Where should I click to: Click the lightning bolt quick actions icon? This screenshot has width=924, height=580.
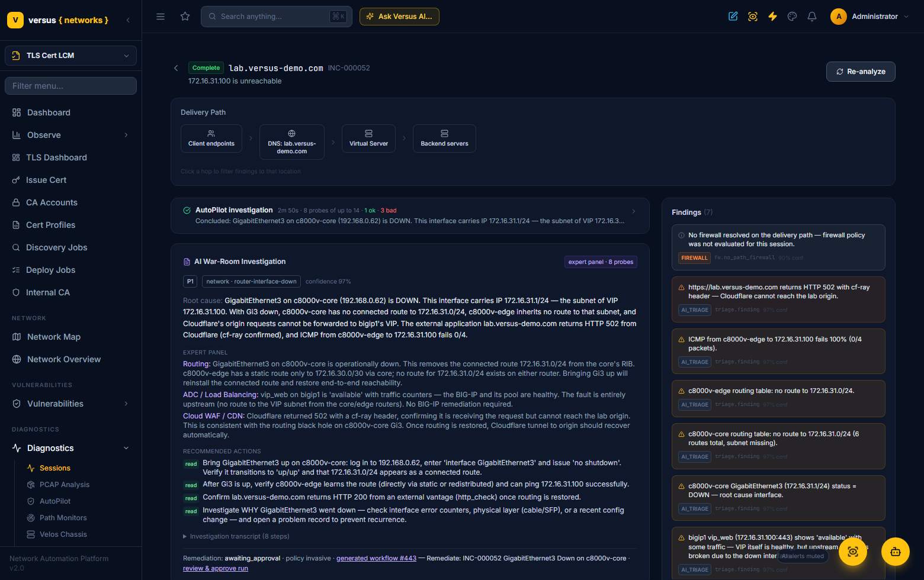click(772, 17)
